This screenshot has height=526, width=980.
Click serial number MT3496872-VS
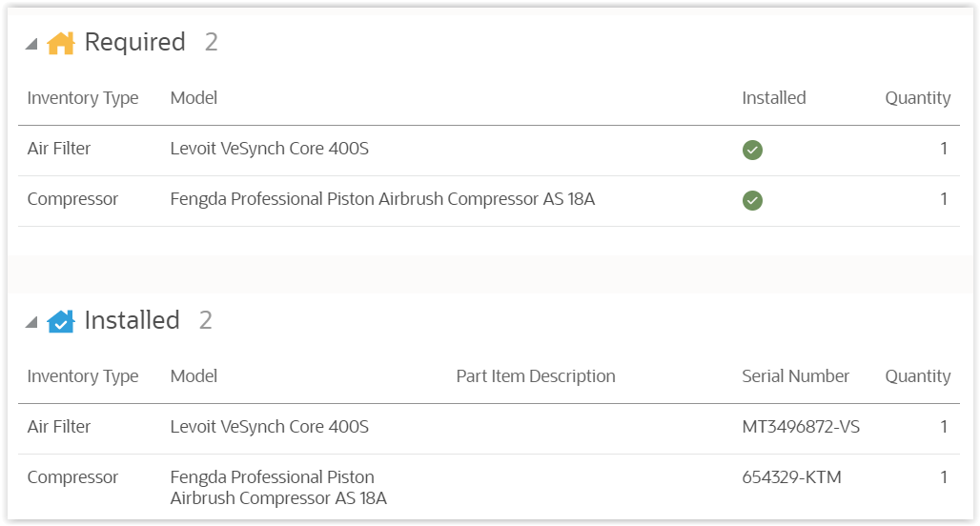(801, 427)
